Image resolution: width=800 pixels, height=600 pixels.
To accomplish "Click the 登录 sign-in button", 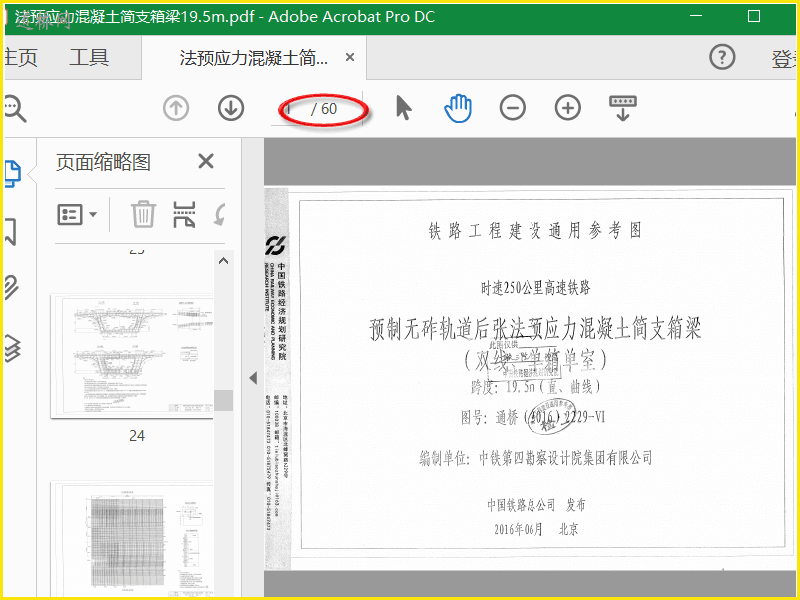I will (x=784, y=59).
